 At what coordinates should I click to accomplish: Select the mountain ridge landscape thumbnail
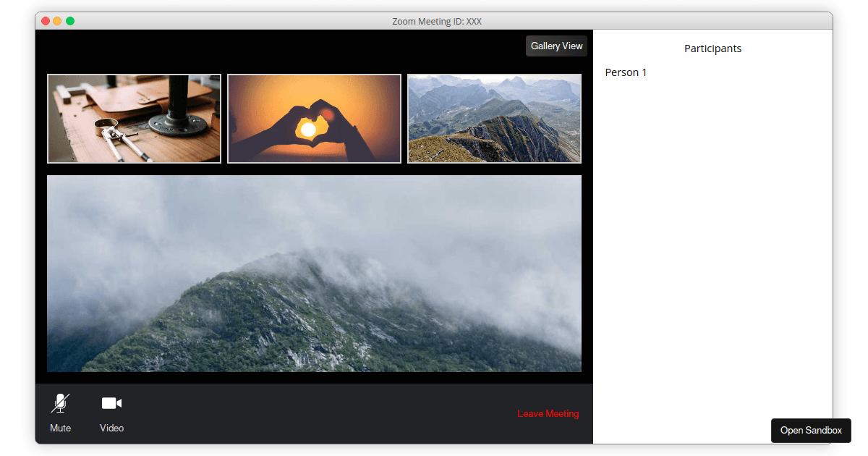click(494, 119)
